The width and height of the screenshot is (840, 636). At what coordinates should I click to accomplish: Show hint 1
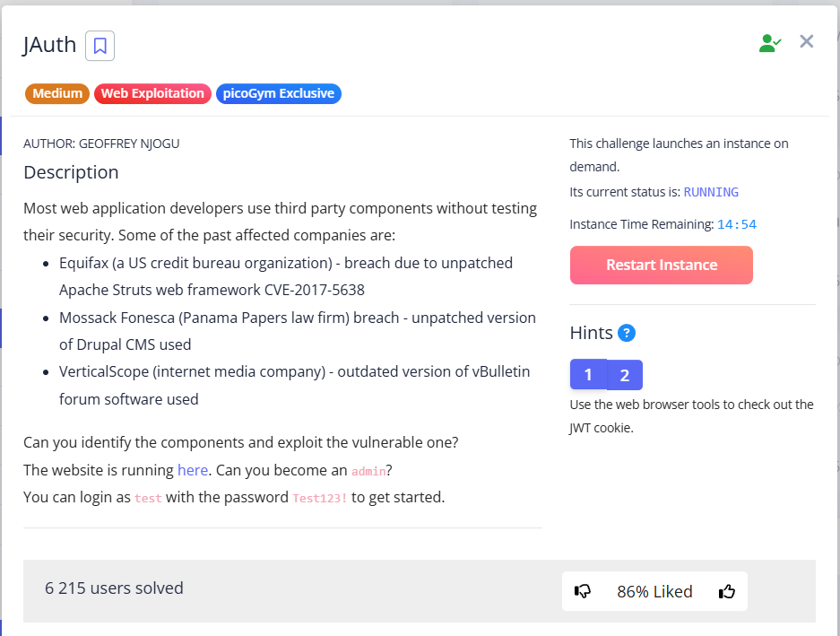coord(588,375)
